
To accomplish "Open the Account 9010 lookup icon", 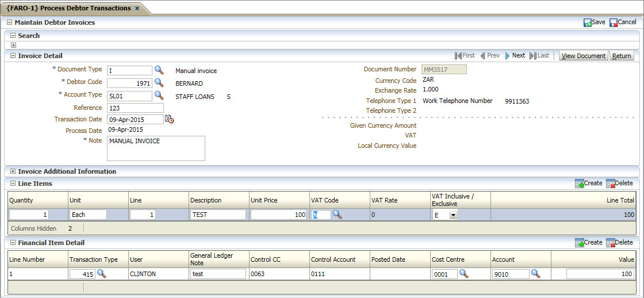I will pyautogui.click(x=535, y=274).
